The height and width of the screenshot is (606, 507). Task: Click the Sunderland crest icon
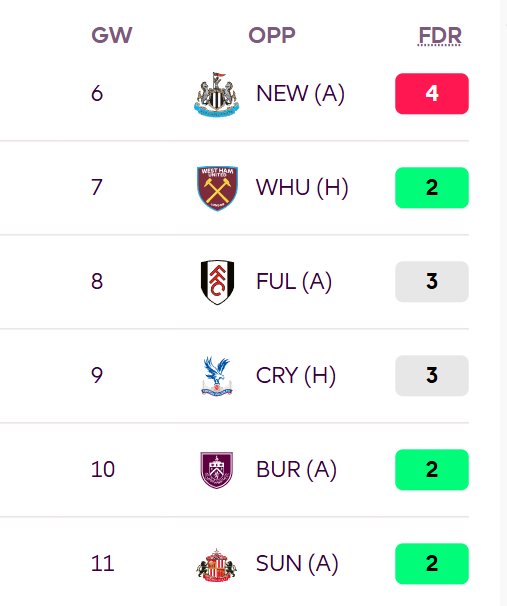pos(216,564)
